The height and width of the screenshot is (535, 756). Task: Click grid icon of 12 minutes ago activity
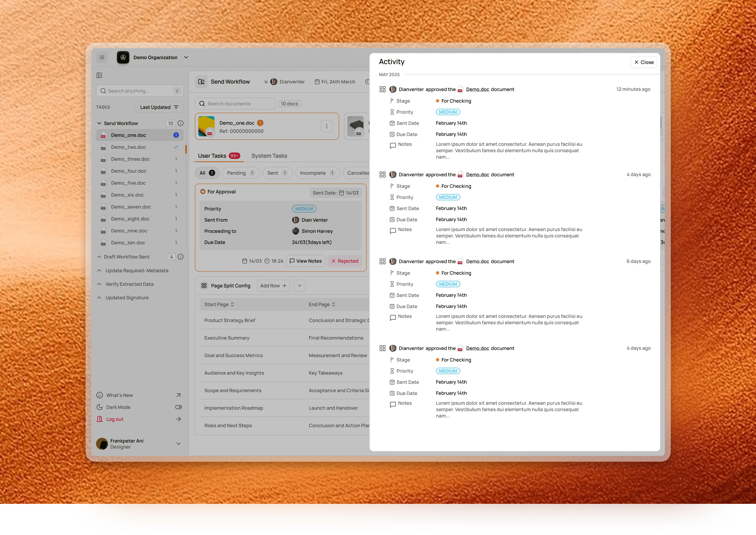tap(382, 89)
